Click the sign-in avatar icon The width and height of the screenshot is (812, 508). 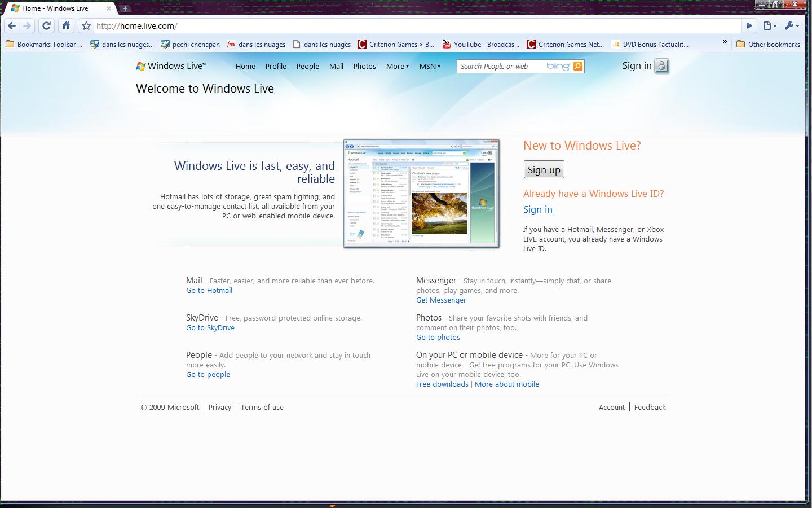pos(662,66)
